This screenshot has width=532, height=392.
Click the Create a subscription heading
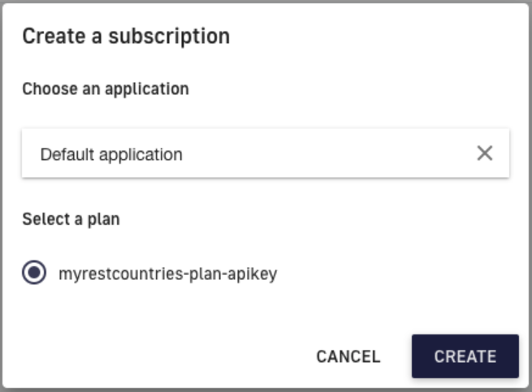coord(126,36)
